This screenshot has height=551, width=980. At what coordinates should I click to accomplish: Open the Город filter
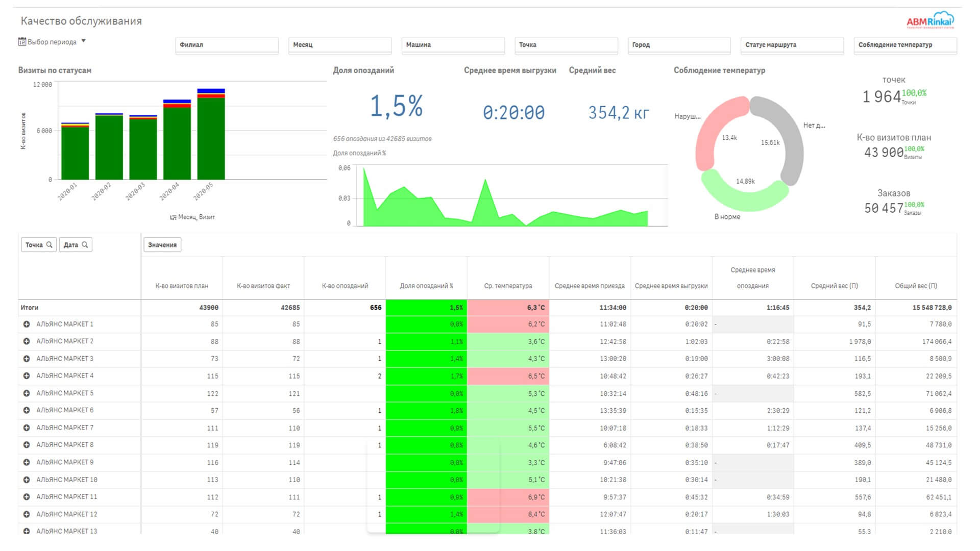pos(679,45)
